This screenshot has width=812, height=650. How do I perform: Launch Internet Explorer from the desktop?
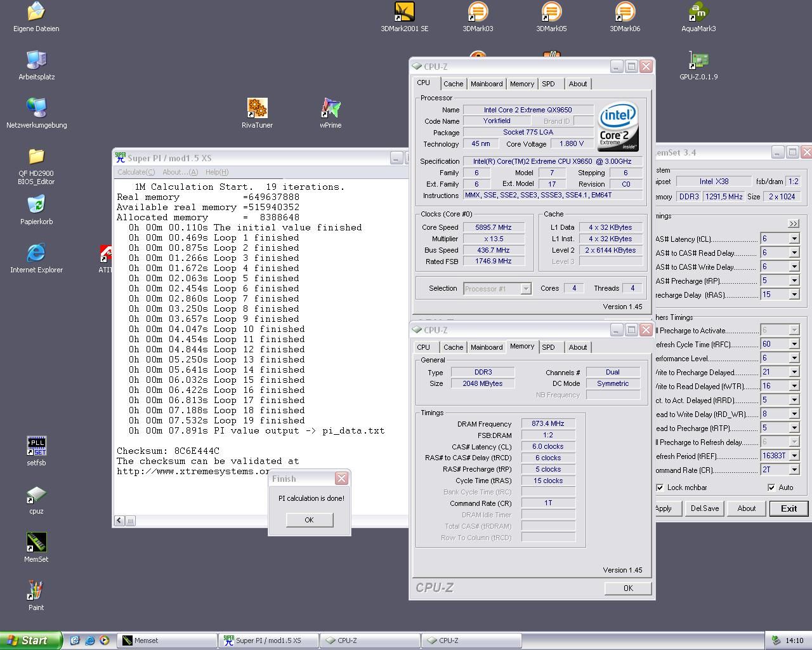[36, 258]
